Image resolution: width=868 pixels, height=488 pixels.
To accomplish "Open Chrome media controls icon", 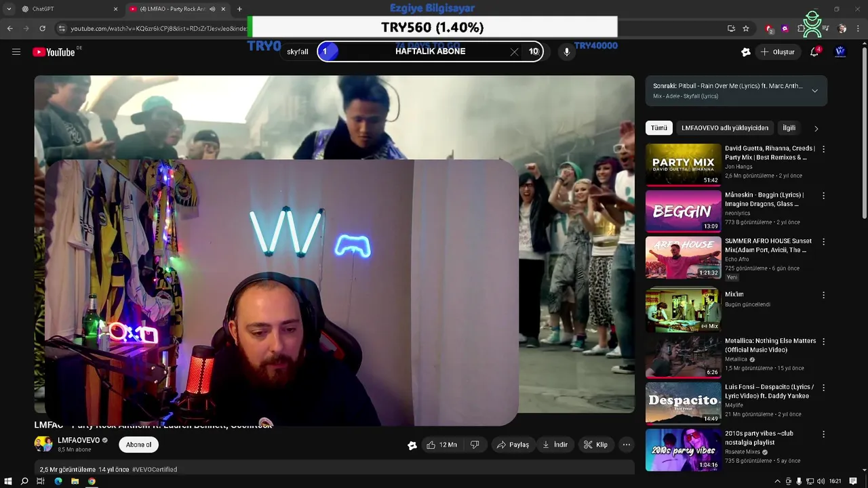I will pos(825,28).
